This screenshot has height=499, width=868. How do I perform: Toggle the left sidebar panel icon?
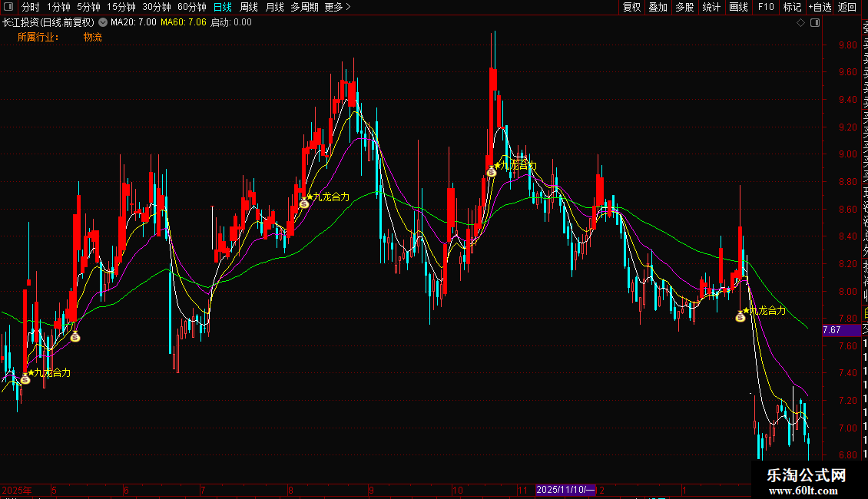(x=8, y=7)
